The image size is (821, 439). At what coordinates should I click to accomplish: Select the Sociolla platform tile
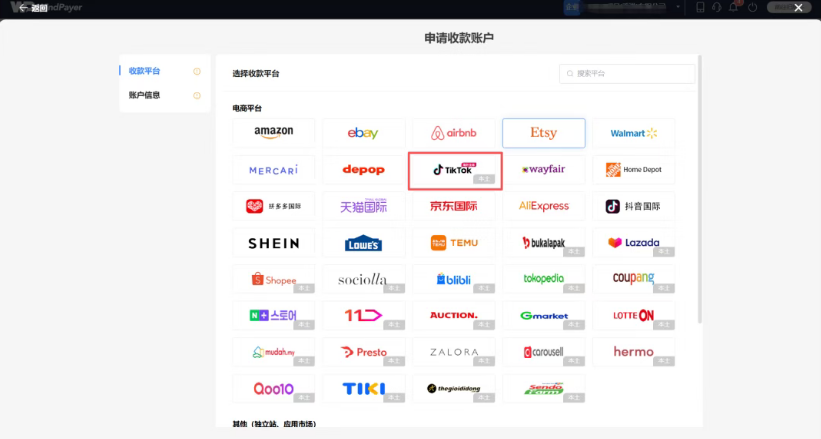tap(363, 279)
